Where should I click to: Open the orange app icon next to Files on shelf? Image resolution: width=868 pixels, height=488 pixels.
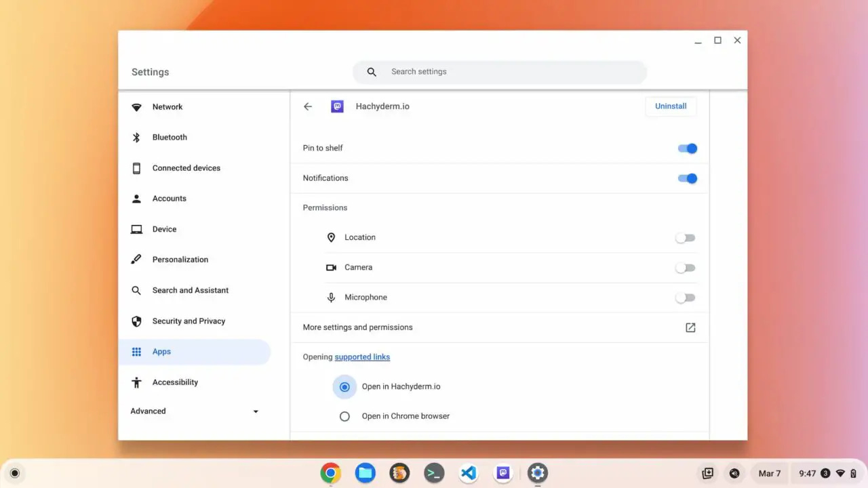(399, 473)
